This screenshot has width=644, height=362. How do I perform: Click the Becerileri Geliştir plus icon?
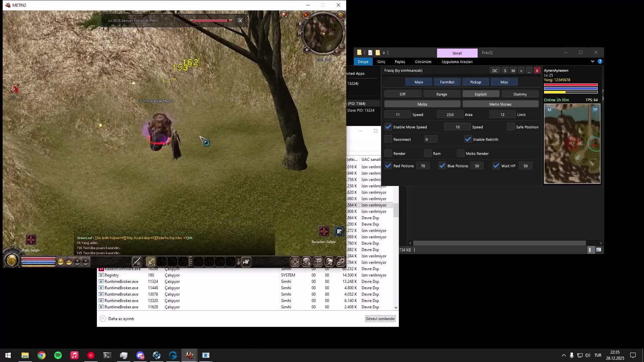324,231
